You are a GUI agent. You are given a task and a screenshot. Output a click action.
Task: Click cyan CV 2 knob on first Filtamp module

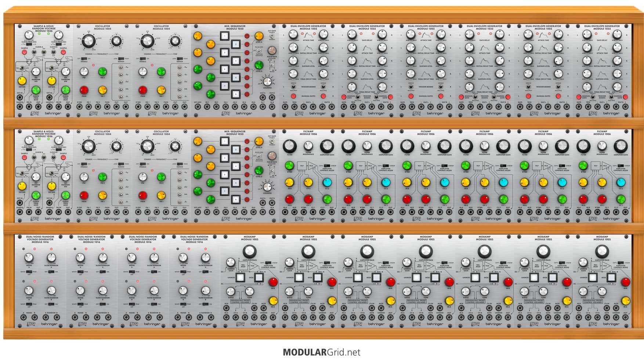[x=327, y=182]
